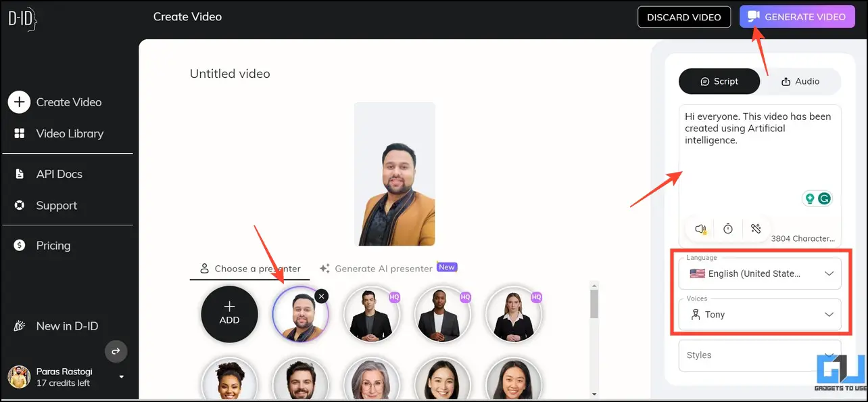
Task: Click the ADD presenter button
Action: (x=229, y=314)
